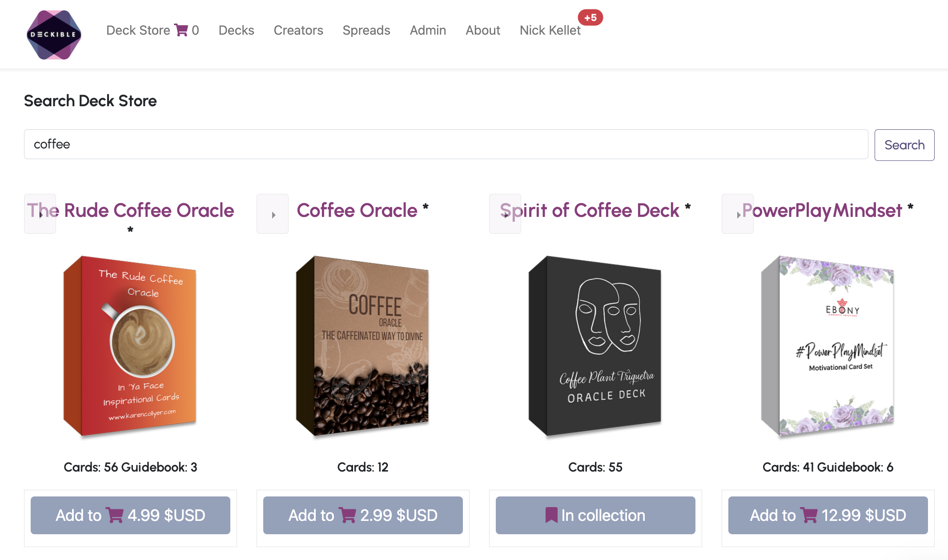Expand Spirit of Coffee Deck arrow
The image size is (948, 560).
point(505,214)
